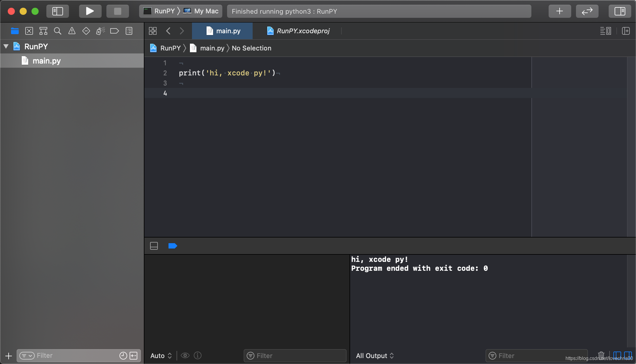Image resolution: width=636 pixels, height=364 pixels.
Task: Open the All Output console menu
Action: [375, 355]
